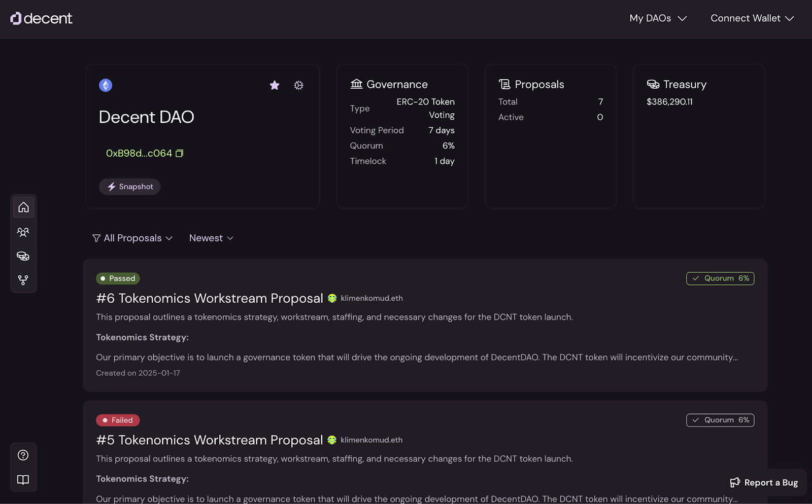Open the documentation book icon

23,480
